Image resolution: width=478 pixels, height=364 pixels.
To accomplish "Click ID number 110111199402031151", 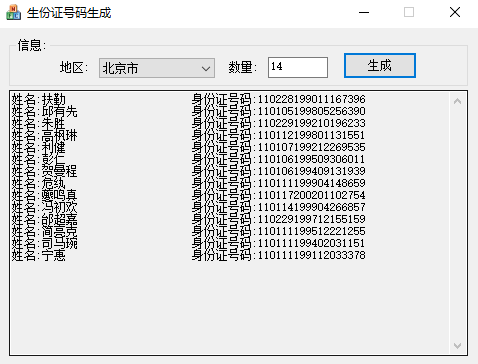I will 311,243.
